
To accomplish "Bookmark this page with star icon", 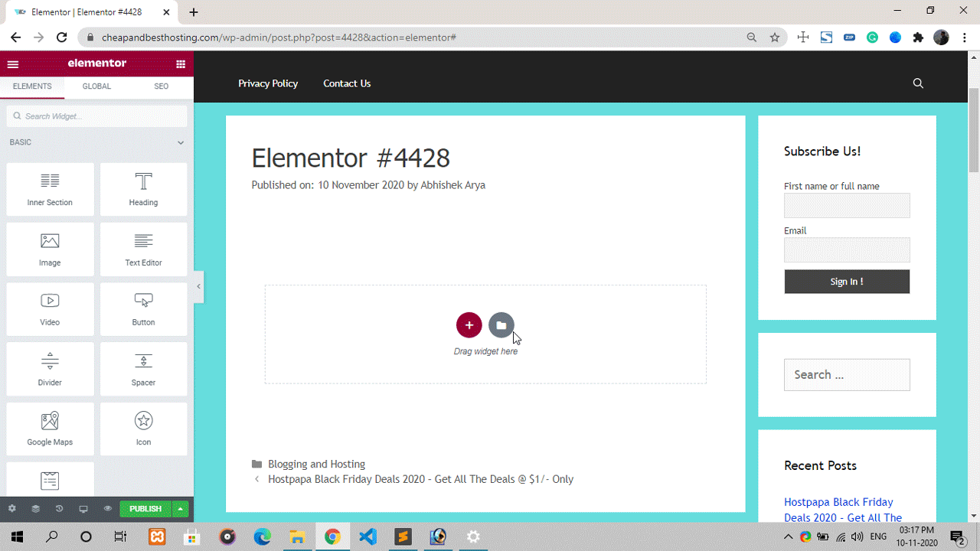I will [775, 37].
